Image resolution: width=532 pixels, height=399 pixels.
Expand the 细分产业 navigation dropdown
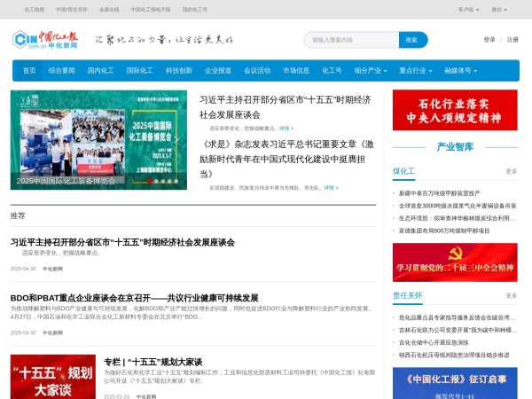coord(371,71)
